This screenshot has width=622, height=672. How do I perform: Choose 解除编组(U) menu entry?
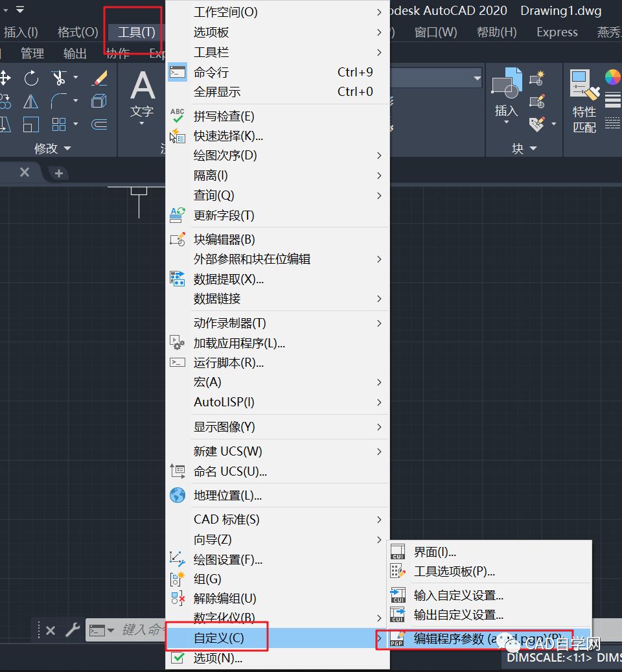pyautogui.click(x=277, y=598)
